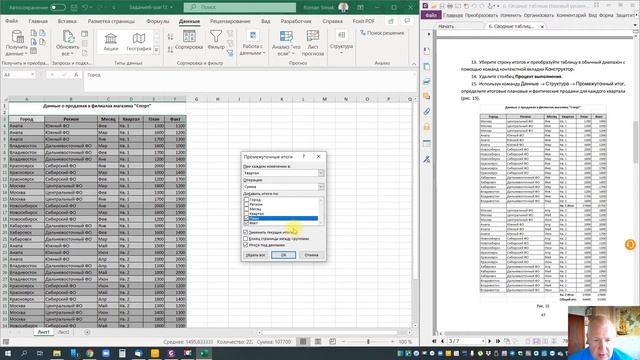The height and width of the screenshot is (360, 640).
Task: Open Windows Start menu
Action: pyautogui.click(x=7, y=353)
